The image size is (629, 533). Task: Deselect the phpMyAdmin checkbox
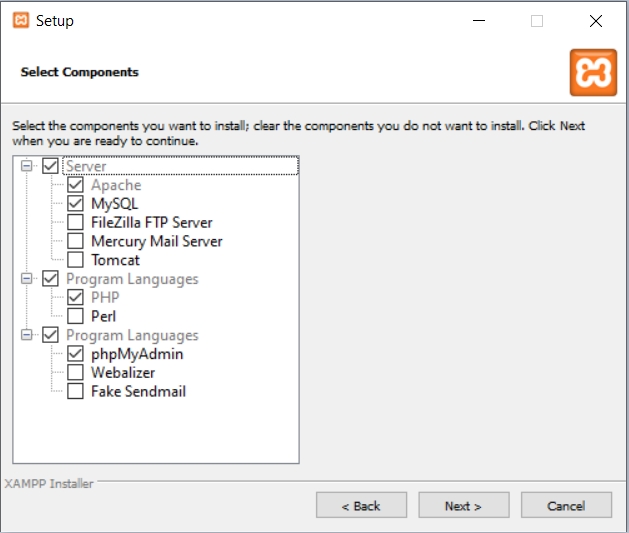[75, 354]
